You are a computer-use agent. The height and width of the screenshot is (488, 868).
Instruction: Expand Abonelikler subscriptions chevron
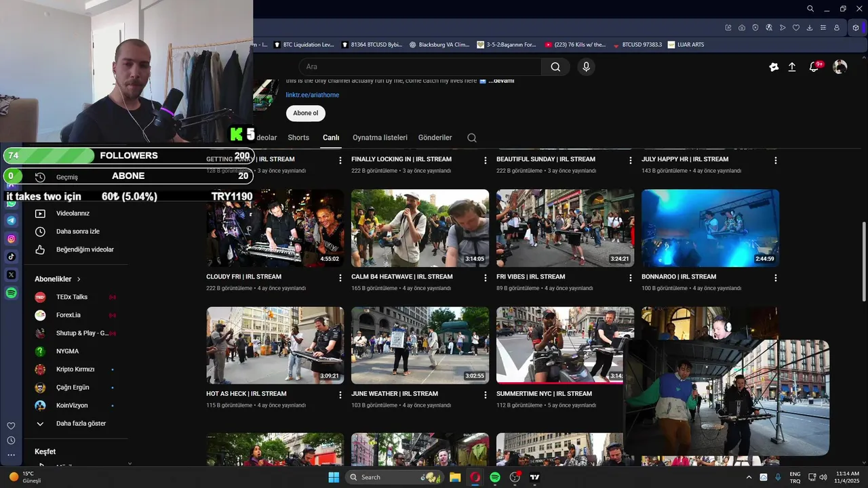(x=79, y=279)
